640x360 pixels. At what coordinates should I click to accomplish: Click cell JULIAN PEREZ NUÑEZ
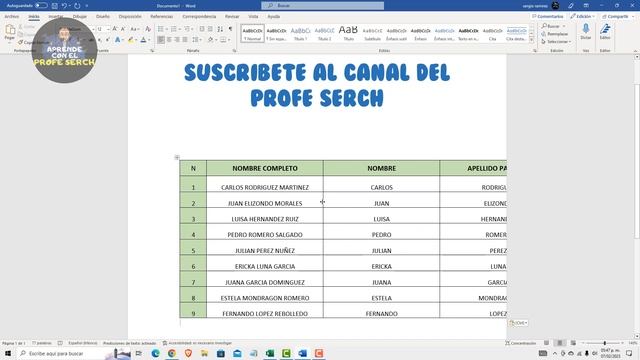(265, 248)
